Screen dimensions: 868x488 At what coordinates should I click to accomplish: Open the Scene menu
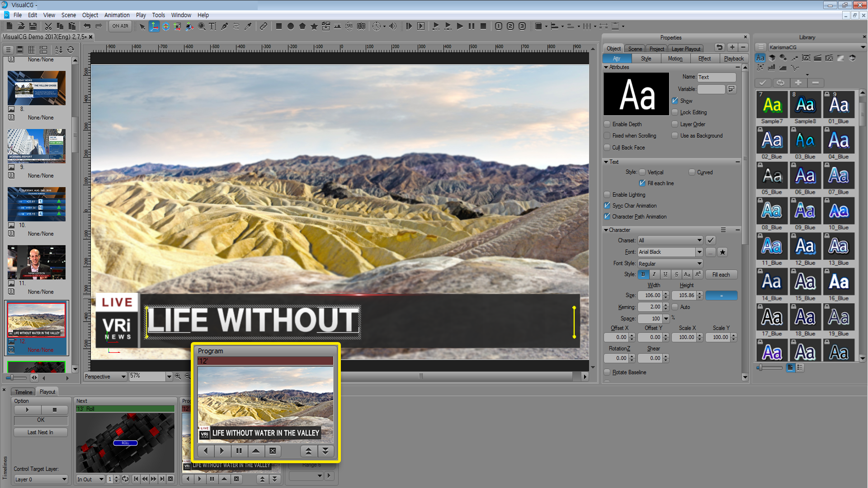(x=69, y=15)
